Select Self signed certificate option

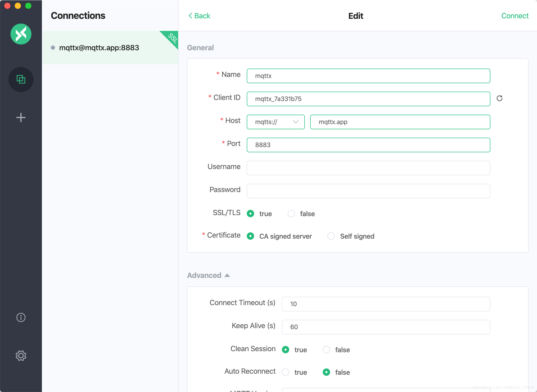pos(331,236)
